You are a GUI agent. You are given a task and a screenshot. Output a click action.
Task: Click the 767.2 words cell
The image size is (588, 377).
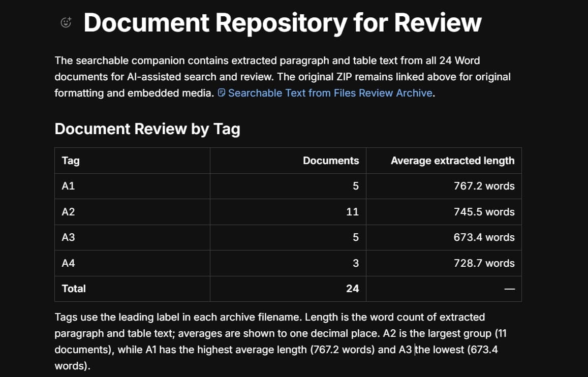444,186
